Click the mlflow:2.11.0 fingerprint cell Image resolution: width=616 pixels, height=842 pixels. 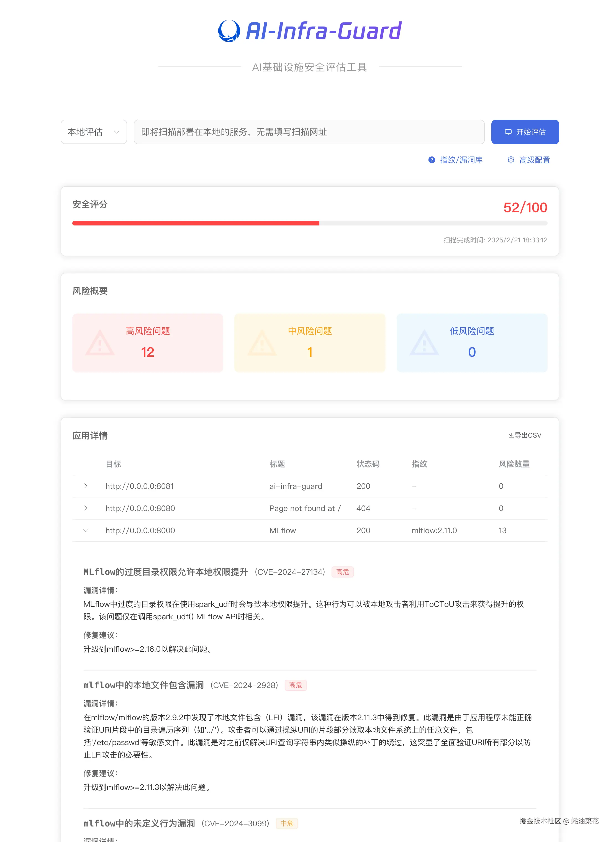434,530
